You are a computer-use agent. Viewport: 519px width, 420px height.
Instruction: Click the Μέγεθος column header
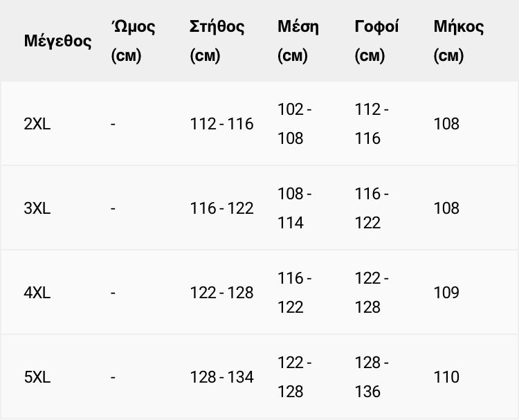pyautogui.click(x=57, y=41)
